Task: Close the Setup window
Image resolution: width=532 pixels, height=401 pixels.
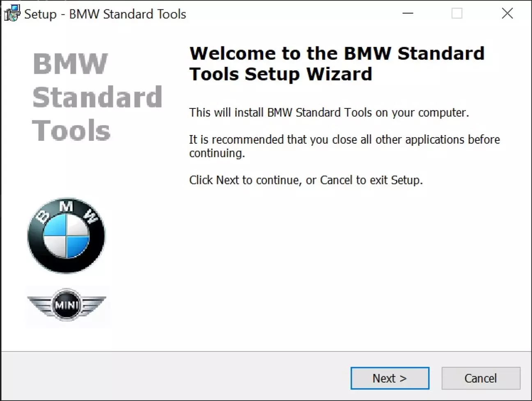Action: pyautogui.click(x=507, y=14)
